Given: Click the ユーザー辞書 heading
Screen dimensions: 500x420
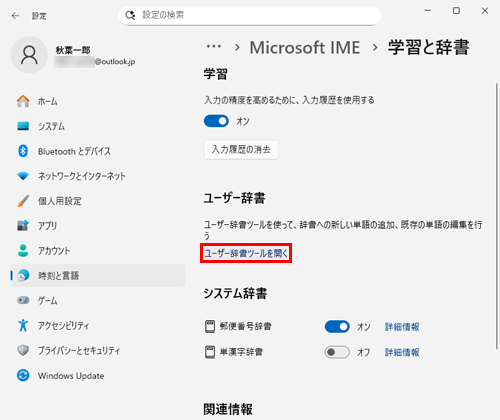Looking at the screenshot, I should 235,198.
